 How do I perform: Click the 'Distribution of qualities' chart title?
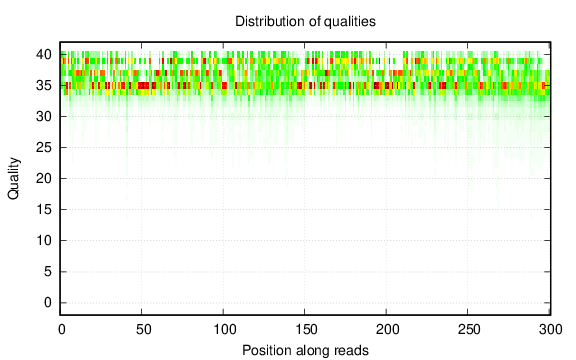coord(305,22)
